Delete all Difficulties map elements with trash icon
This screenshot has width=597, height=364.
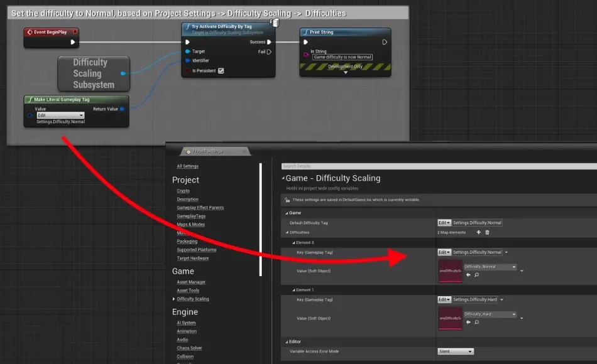coord(487,232)
